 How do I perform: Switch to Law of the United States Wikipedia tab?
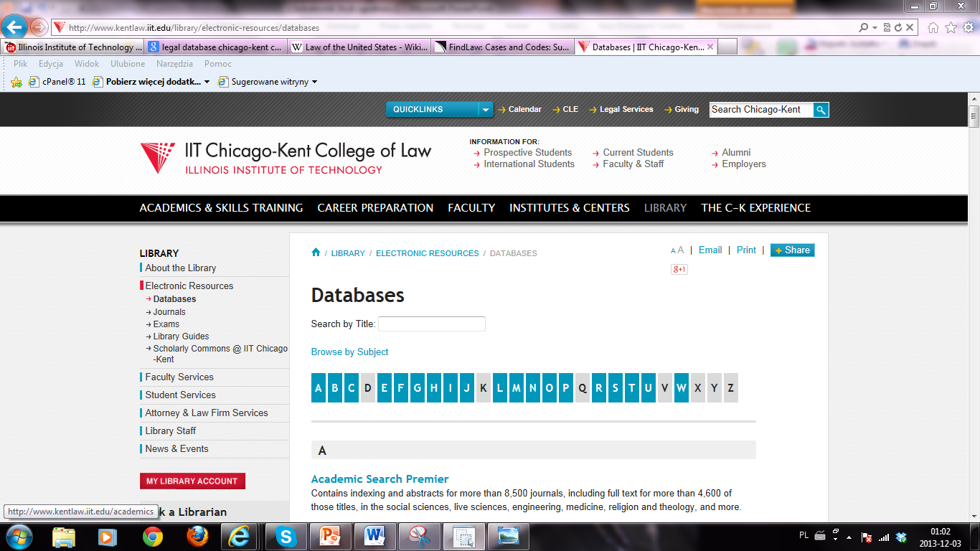click(359, 47)
